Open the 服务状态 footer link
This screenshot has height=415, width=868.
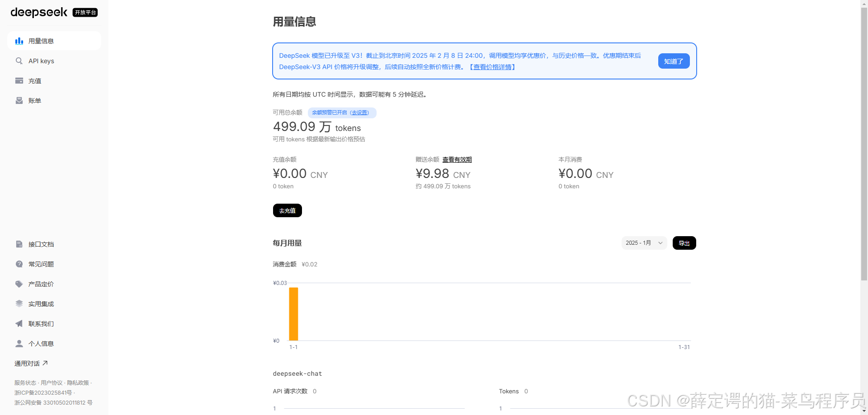pyautogui.click(x=25, y=383)
